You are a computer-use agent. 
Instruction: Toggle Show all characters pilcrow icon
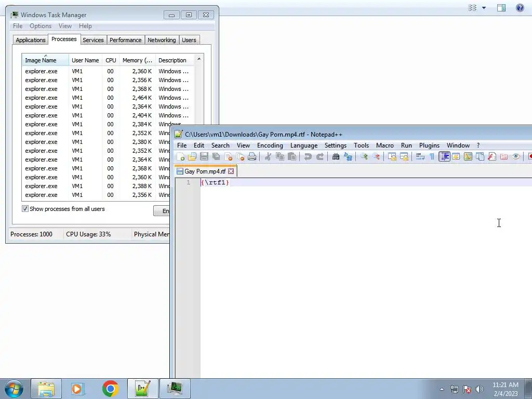point(432,156)
